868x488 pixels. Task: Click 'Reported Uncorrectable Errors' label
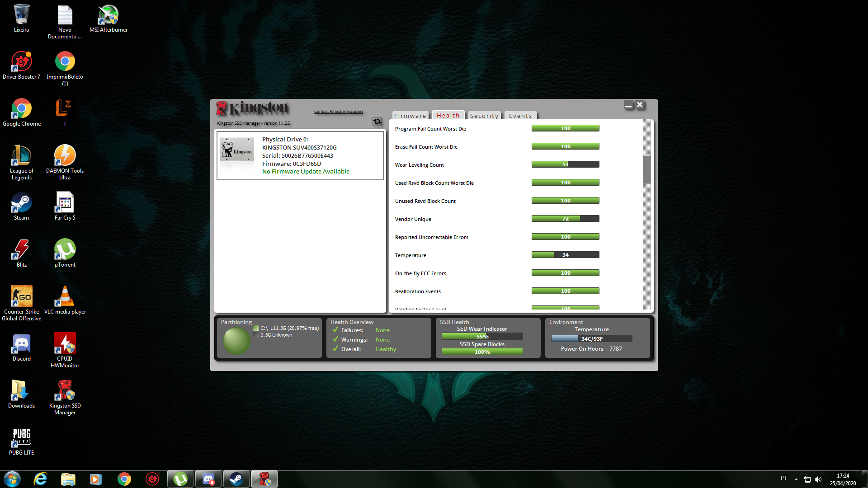pyautogui.click(x=432, y=237)
